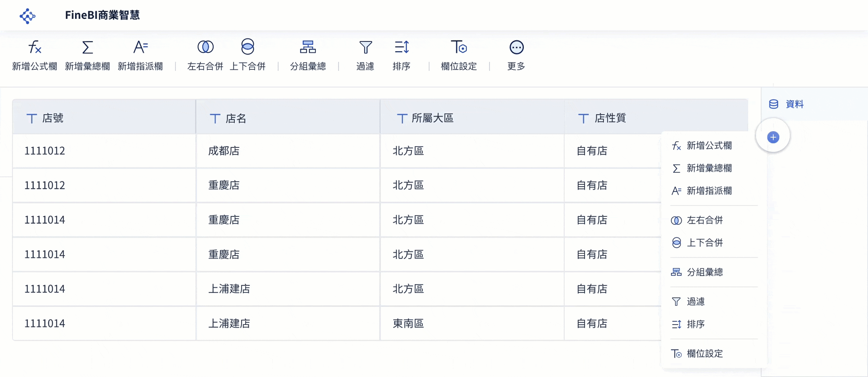Click the 排序 sort icon
The width and height of the screenshot is (868, 377).
coord(402,47)
